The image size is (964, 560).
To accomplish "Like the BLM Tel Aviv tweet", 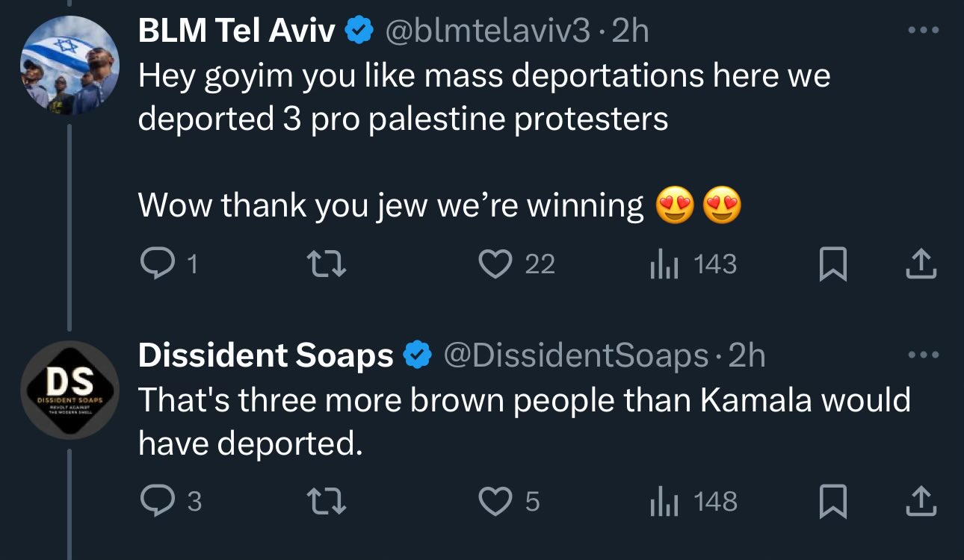I will point(494,264).
